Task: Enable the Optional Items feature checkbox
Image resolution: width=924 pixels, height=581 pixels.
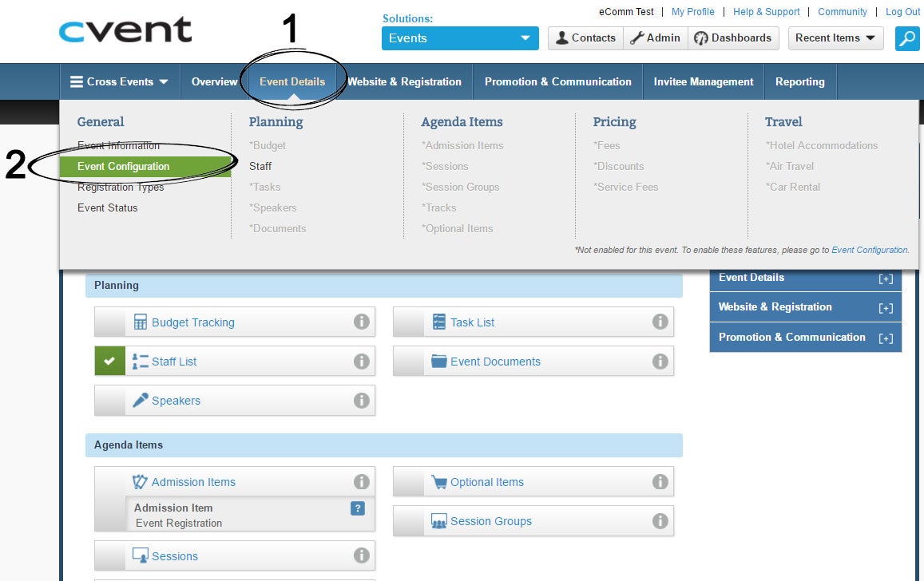Action: pos(409,482)
